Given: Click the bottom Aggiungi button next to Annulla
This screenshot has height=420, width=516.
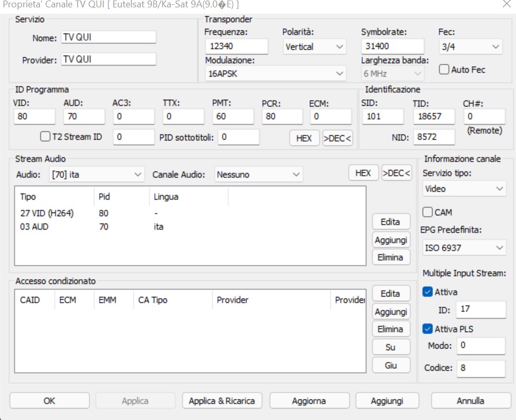Looking at the screenshot, I should (387, 401).
